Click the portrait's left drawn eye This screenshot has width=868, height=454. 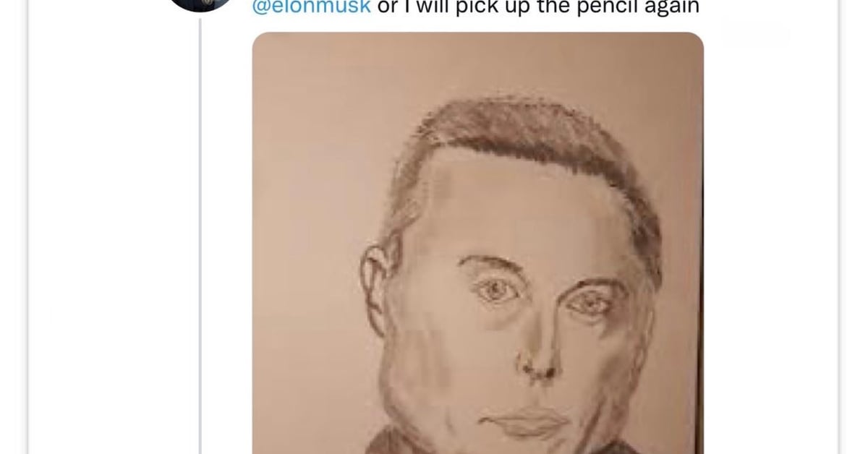click(x=498, y=289)
